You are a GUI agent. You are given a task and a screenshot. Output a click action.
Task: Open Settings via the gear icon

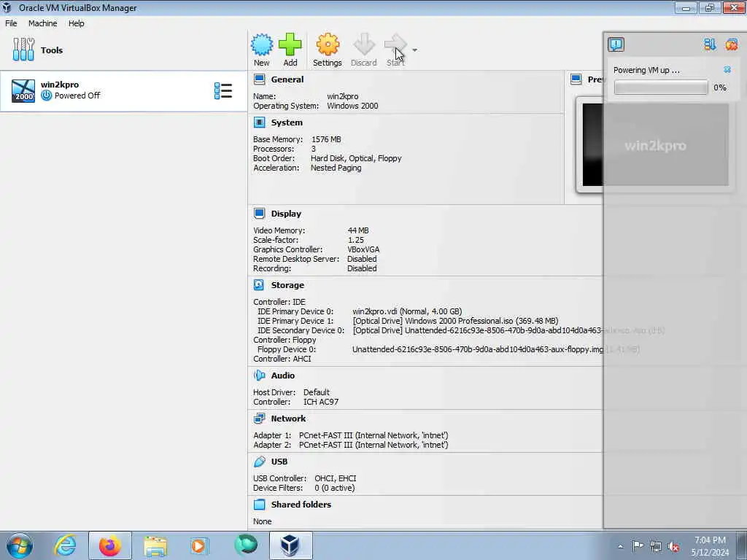point(328,44)
